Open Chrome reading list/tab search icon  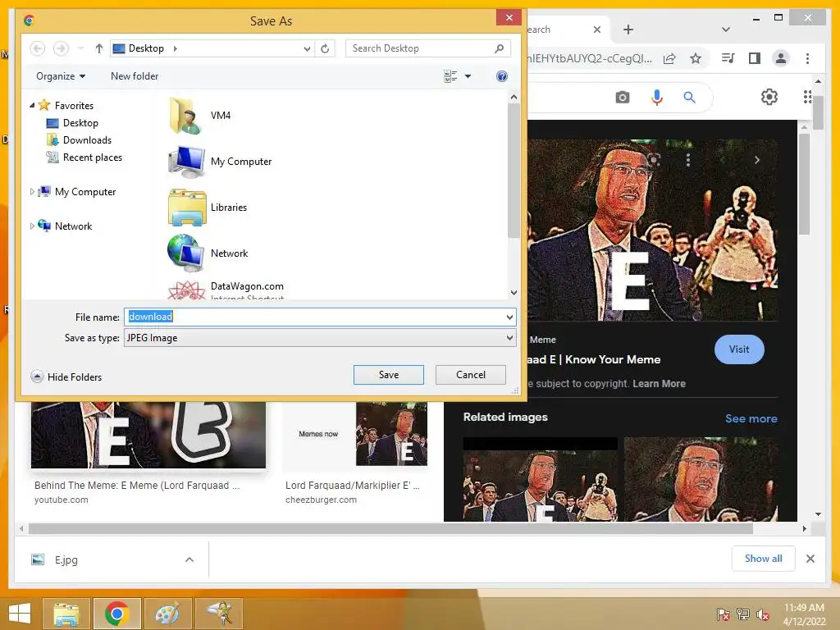tap(728, 58)
